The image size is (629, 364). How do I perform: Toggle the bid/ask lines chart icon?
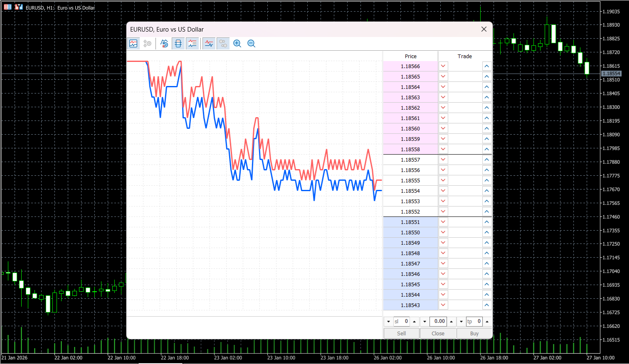coord(209,43)
